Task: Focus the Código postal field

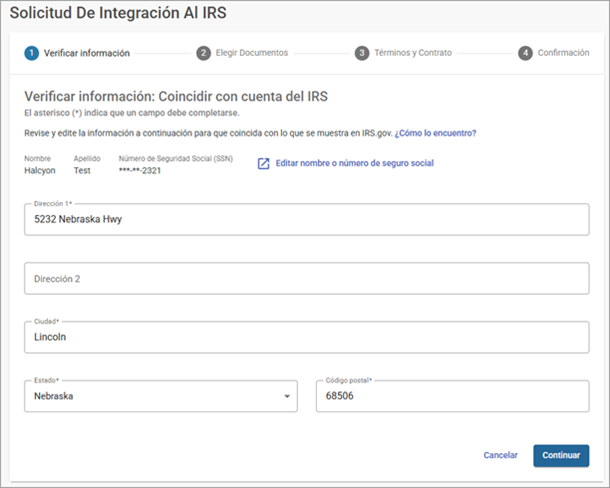Action: tap(452, 396)
